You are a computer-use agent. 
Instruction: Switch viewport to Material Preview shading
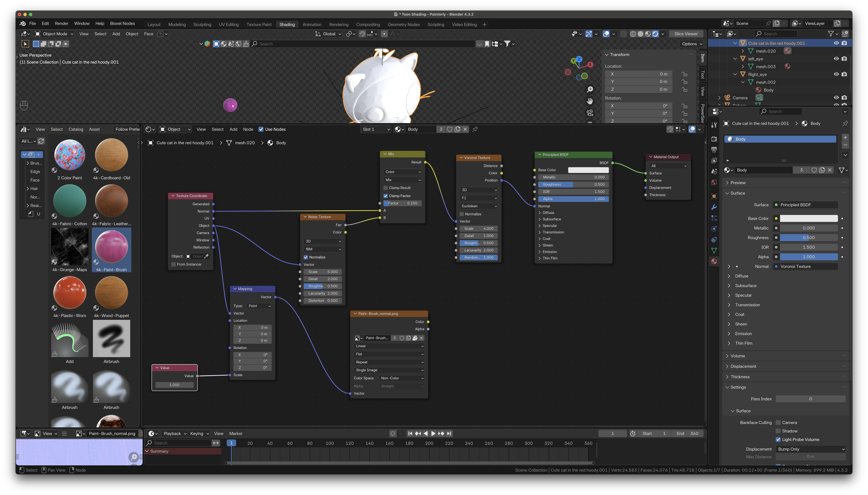point(648,34)
